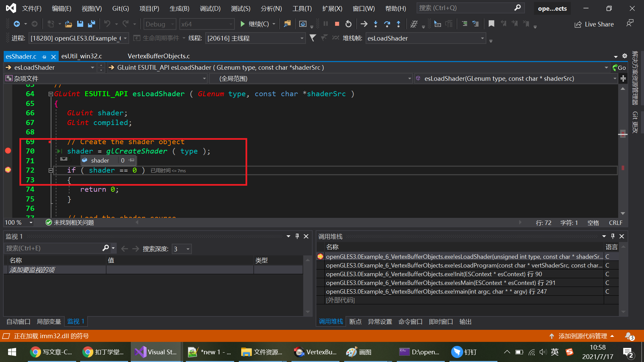Image resolution: width=644 pixels, height=362 pixels.
Task: Start a Live Share session
Action: click(x=594, y=24)
